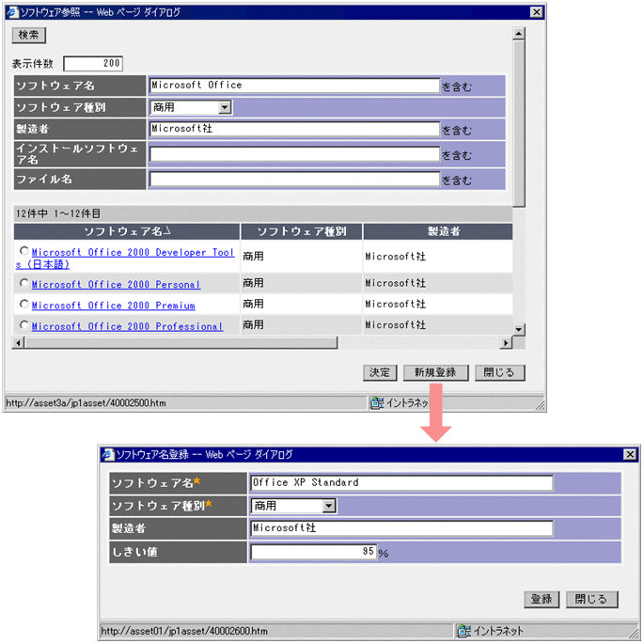Click the IE icon in ソフトウェア参照 title bar
The image size is (644, 644).
[x=13, y=12]
